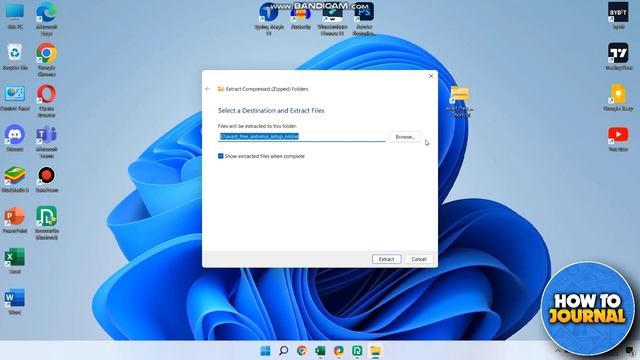Open Wondershare Filmora 11 desktop shortcut
640x360 pixels.
(x=332, y=19)
